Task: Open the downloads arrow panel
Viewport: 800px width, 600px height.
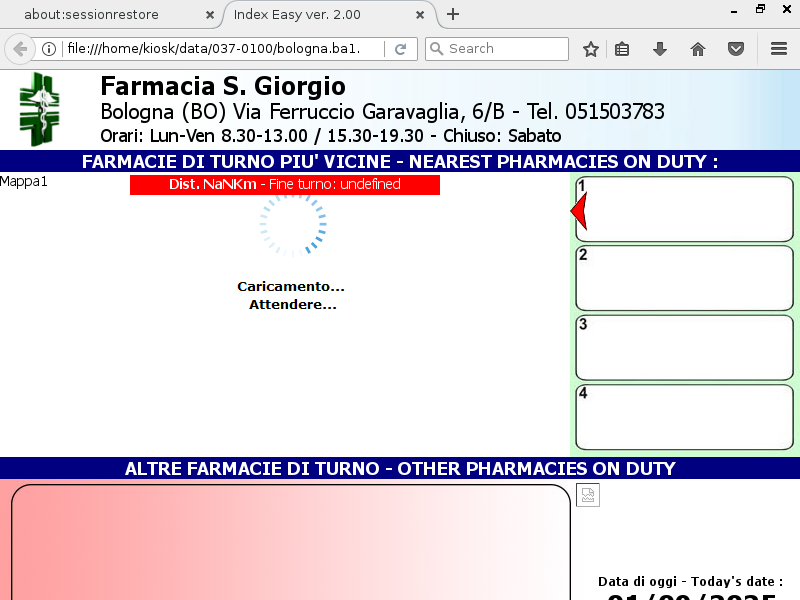Action: click(x=660, y=49)
